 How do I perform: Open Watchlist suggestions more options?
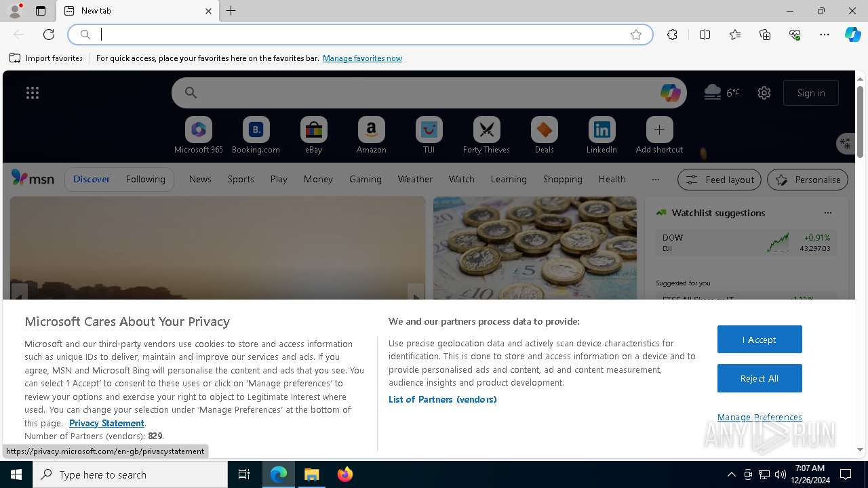coord(828,213)
